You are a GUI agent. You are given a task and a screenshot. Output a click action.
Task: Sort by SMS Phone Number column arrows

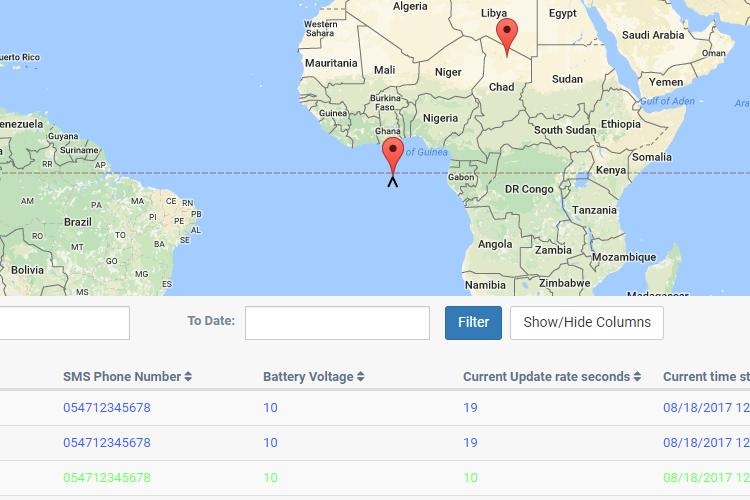pyautogui.click(x=188, y=377)
